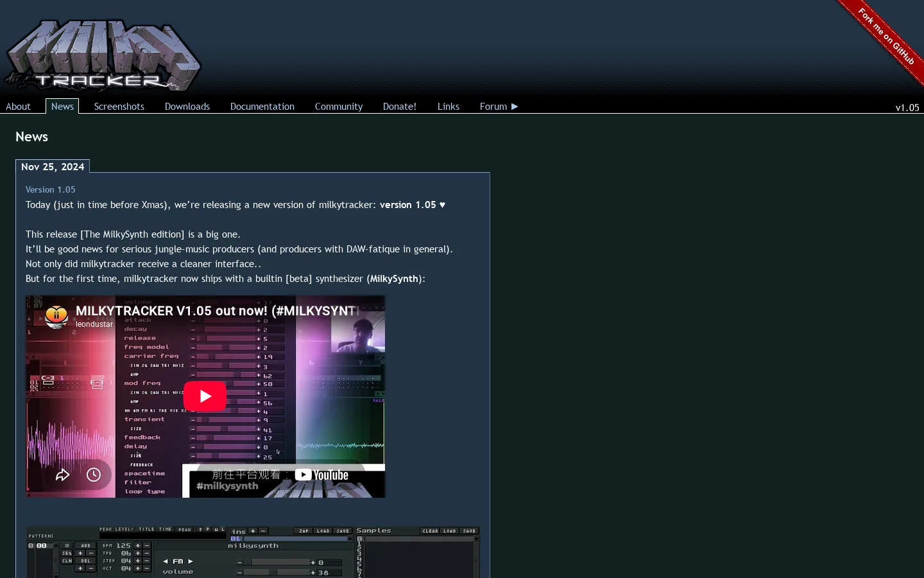The image size is (924, 578).
Task: Click the Nov 25, 2024 date label
Action: [53, 166]
